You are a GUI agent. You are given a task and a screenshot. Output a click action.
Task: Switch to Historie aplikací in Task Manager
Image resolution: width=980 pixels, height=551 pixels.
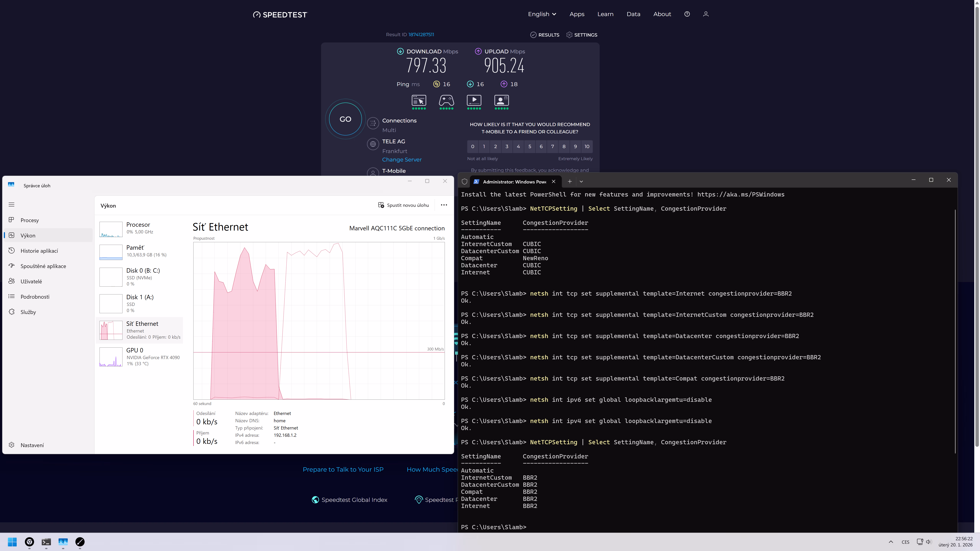(x=39, y=251)
